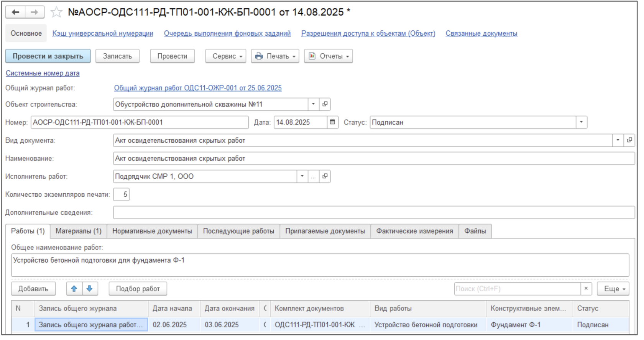Mark document as favorite with star

(x=56, y=12)
